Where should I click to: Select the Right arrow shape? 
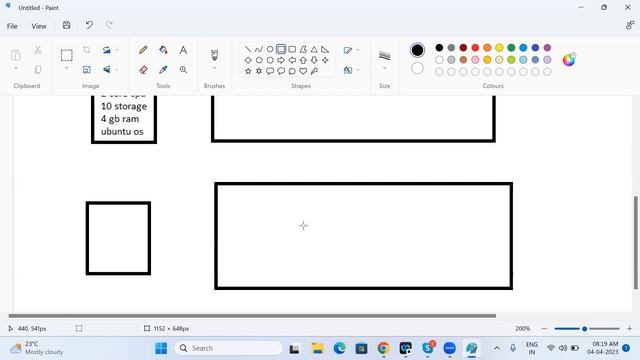click(x=281, y=60)
